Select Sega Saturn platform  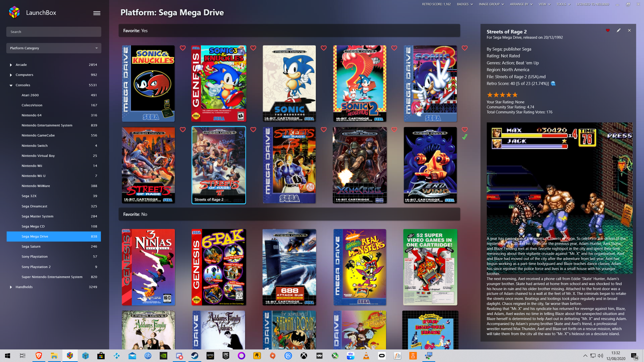54,246
